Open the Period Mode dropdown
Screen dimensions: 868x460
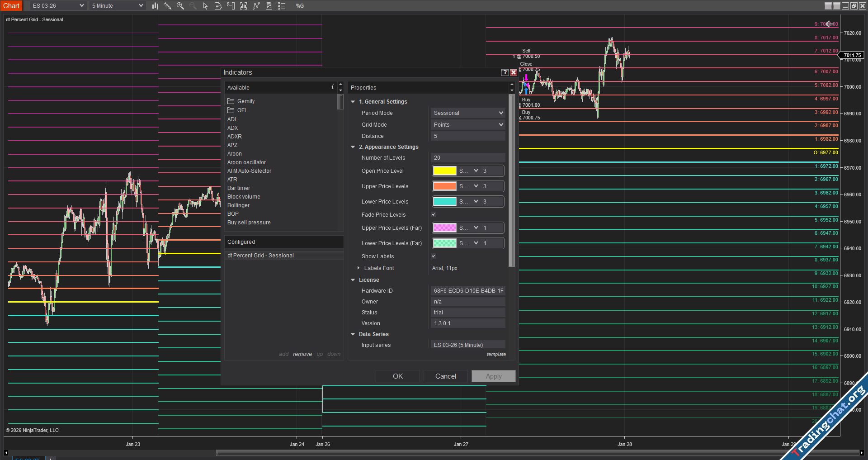(x=468, y=113)
